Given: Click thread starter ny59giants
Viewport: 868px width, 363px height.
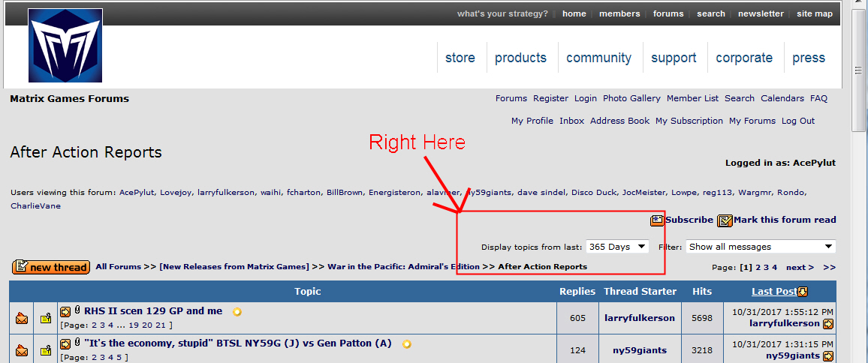Looking at the screenshot, I should 640,350.
